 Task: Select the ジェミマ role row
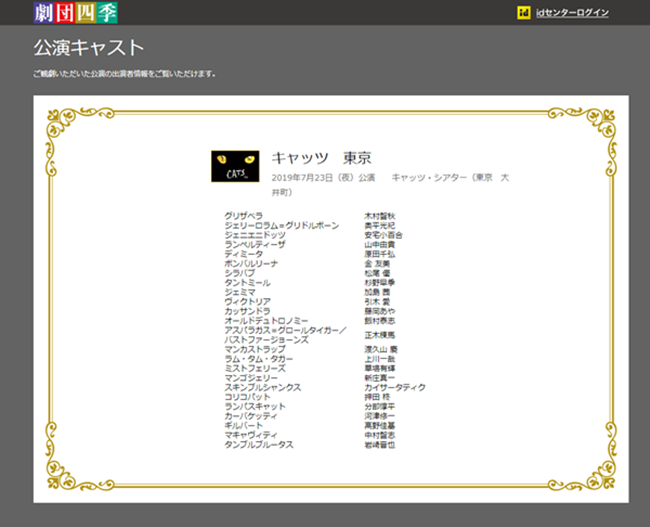click(x=240, y=292)
